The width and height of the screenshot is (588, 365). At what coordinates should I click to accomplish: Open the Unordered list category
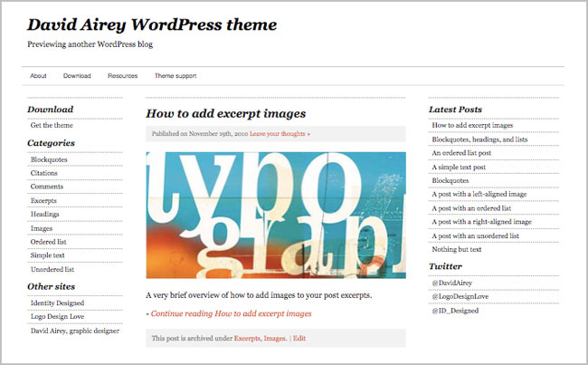click(x=52, y=270)
